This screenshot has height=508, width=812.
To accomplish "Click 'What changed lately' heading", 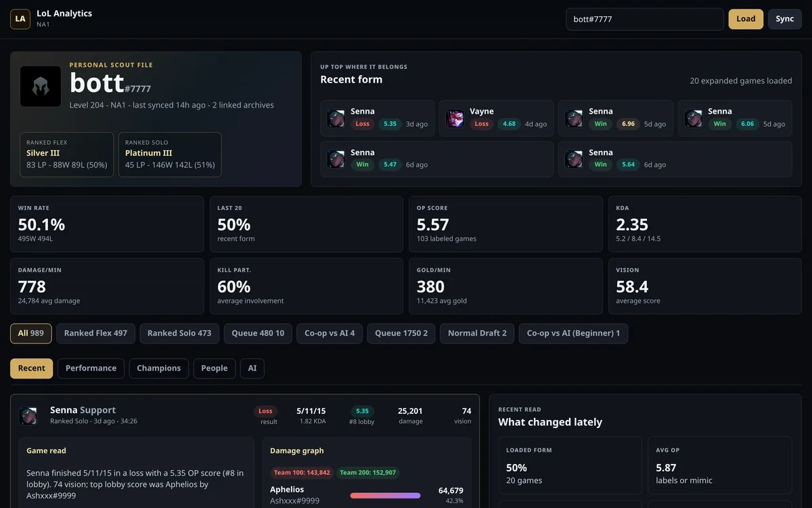I will pyautogui.click(x=550, y=422).
